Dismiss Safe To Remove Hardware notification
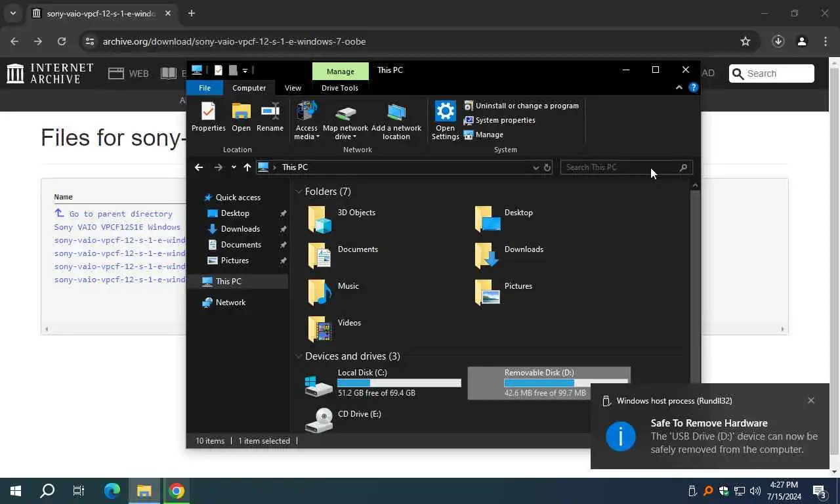This screenshot has height=504, width=840. (811, 400)
